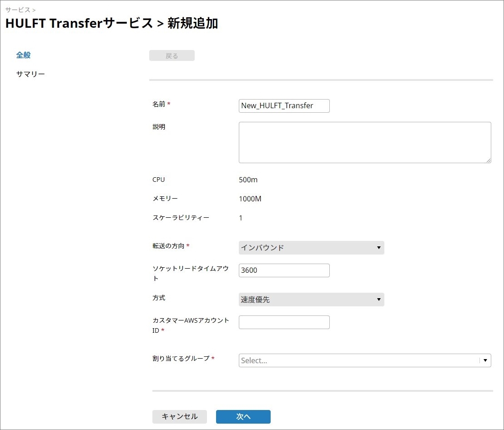The width and height of the screenshot is (504, 430).
Task: Click inside the 説明 text area
Action: coord(364,142)
